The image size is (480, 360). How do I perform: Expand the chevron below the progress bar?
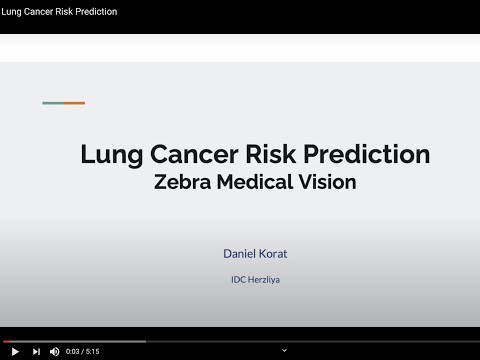[x=284, y=350]
